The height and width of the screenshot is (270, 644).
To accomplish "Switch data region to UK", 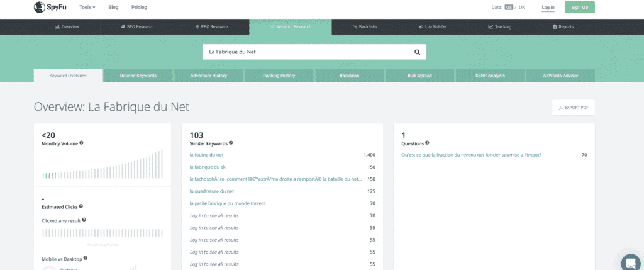I will pyautogui.click(x=521, y=8).
